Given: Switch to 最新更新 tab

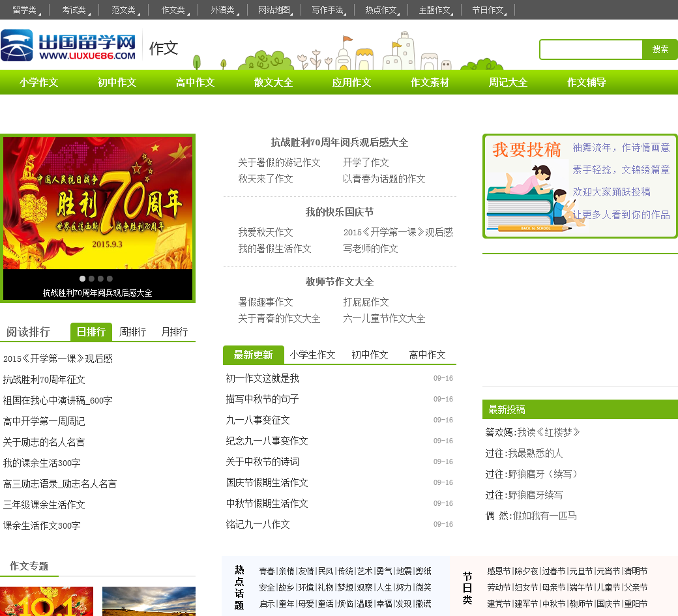Looking at the screenshot, I should [x=254, y=355].
